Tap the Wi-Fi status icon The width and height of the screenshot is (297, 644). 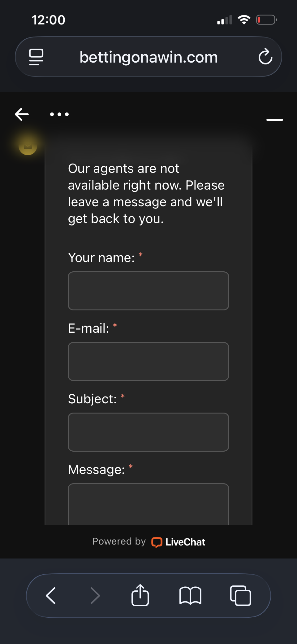coord(244,20)
